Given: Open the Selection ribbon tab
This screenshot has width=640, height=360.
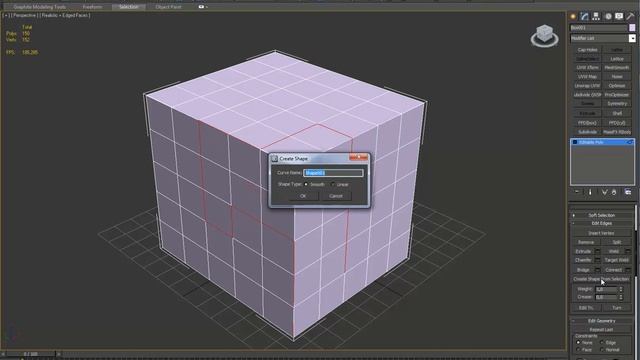Looking at the screenshot, I should 129,7.
